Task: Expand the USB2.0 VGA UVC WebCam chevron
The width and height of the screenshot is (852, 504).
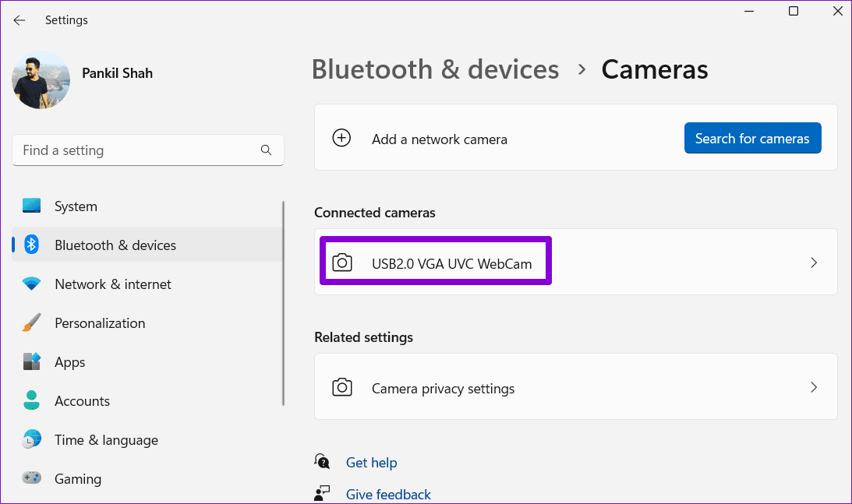Action: [x=814, y=263]
